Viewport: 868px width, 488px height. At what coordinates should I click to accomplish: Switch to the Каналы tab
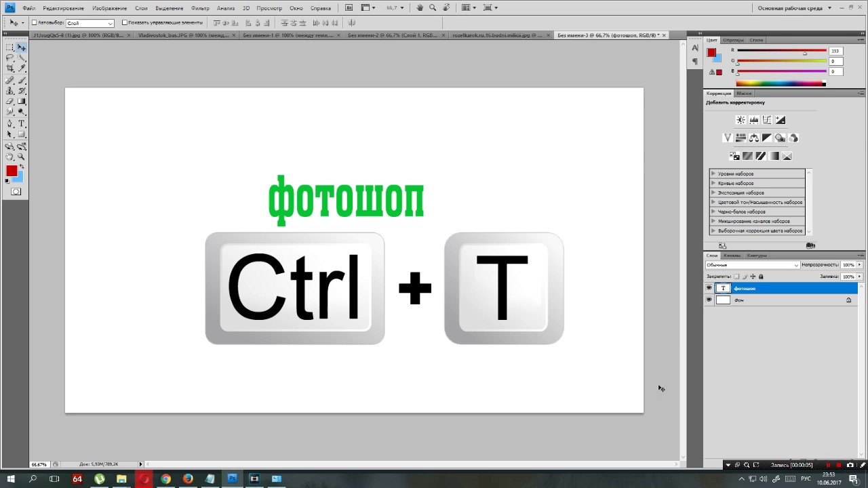click(x=732, y=256)
